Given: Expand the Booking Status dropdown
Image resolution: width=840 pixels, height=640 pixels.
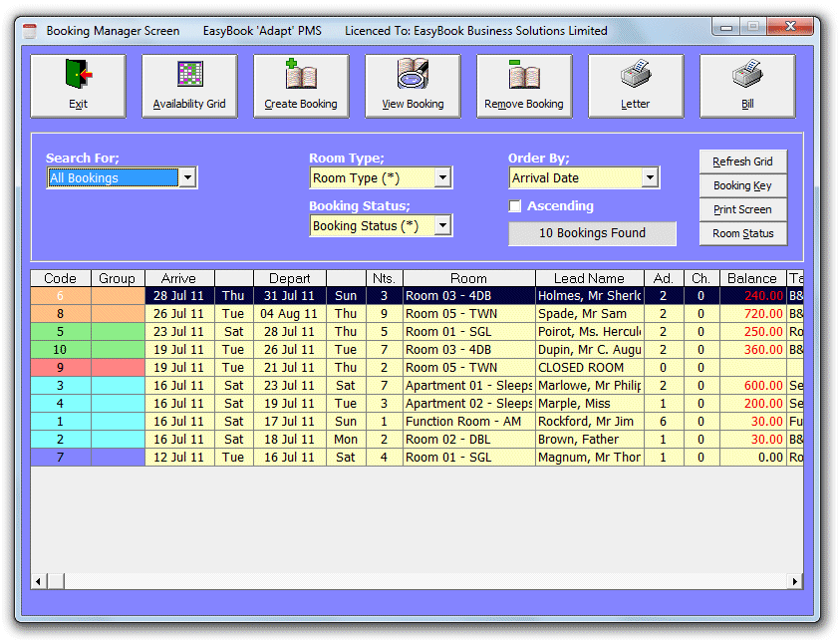Looking at the screenshot, I should 442,226.
